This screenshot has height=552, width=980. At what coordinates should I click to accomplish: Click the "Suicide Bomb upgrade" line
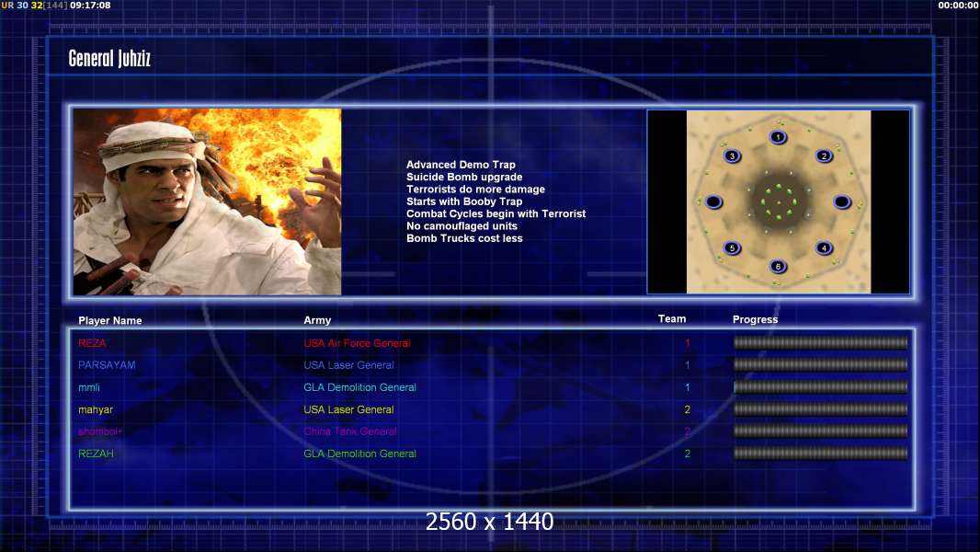point(464,177)
